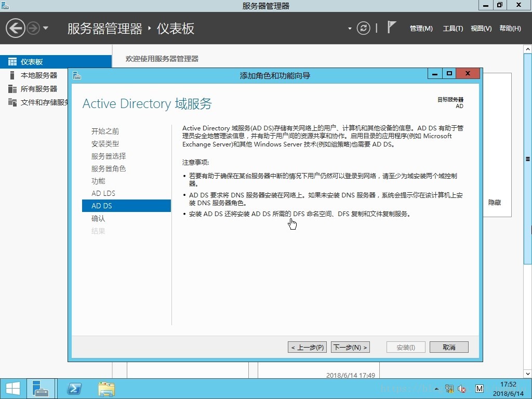The image size is (532, 399).
Task: Click the muted volume tray icon
Action: [462, 389]
